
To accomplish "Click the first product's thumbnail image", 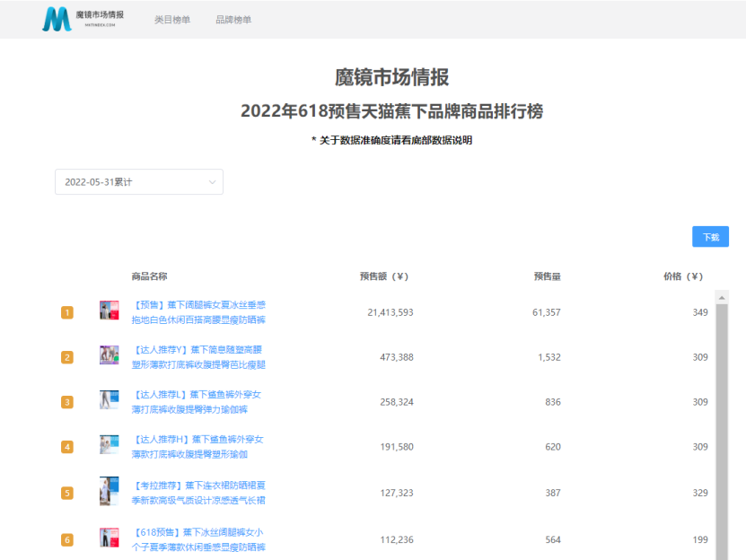I will pos(109,311).
